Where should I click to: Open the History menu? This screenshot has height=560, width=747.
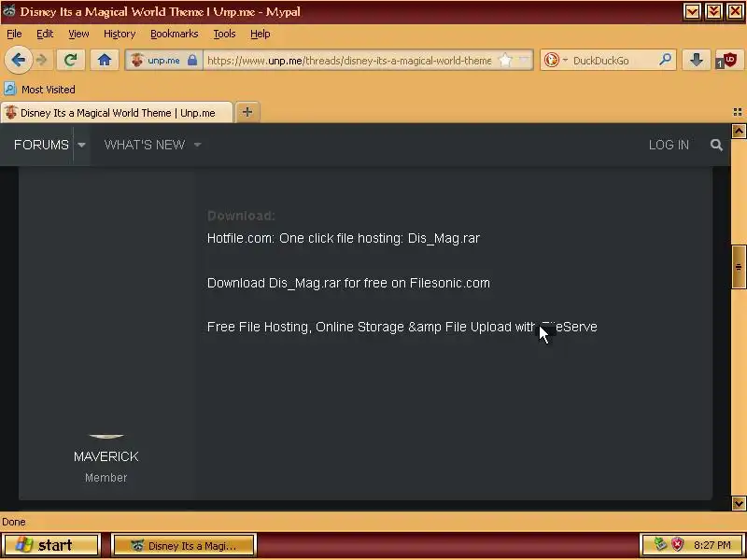[120, 34]
